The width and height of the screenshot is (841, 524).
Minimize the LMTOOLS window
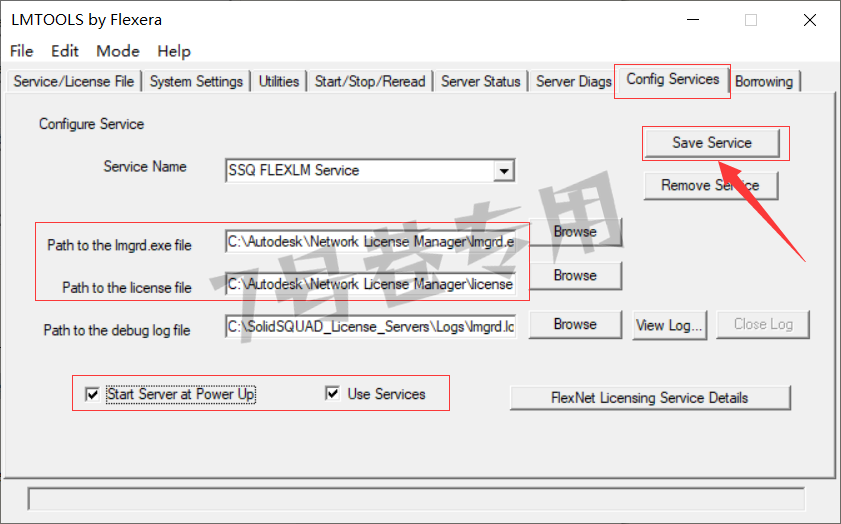coord(693,20)
